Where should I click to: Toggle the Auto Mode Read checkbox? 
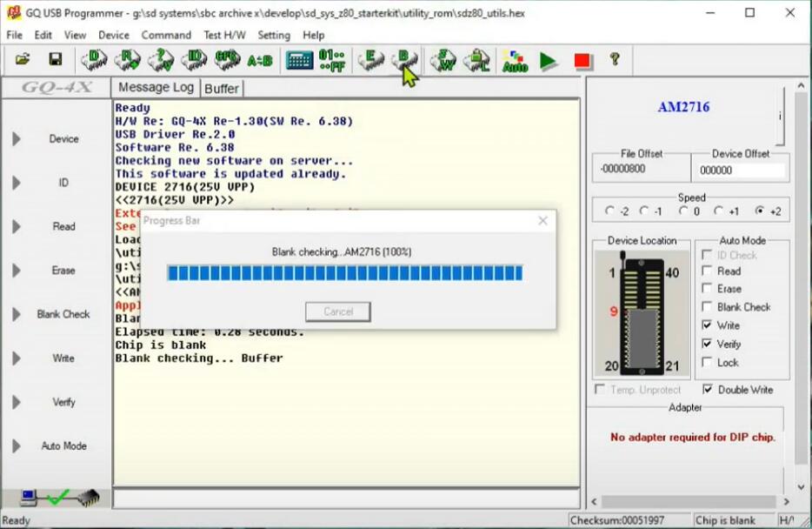coord(707,271)
